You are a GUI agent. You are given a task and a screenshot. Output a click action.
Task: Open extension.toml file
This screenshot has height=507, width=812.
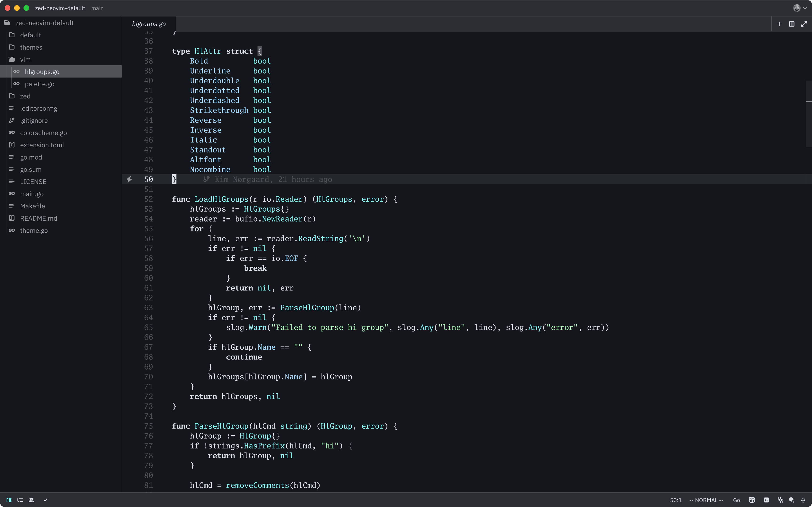pyautogui.click(x=61, y=145)
